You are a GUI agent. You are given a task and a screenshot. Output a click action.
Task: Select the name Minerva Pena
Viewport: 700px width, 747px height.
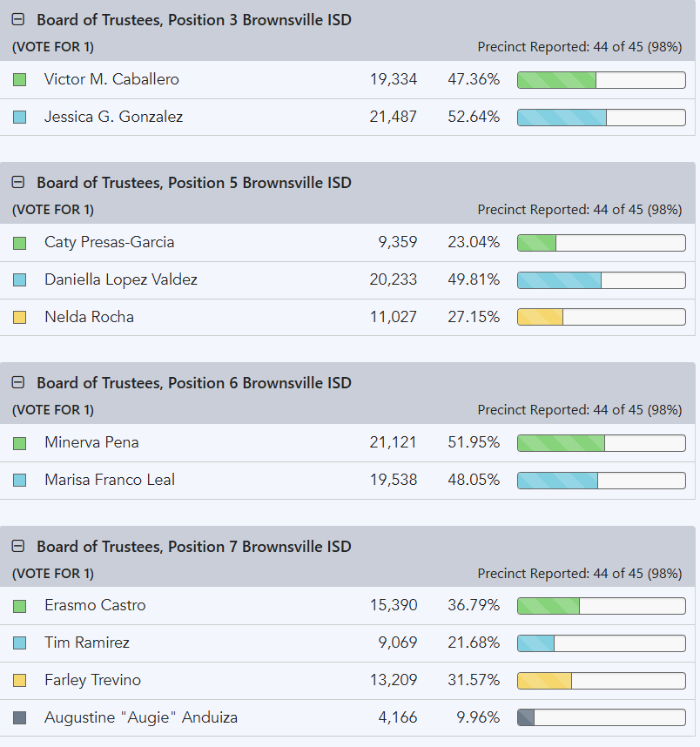point(91,442)
